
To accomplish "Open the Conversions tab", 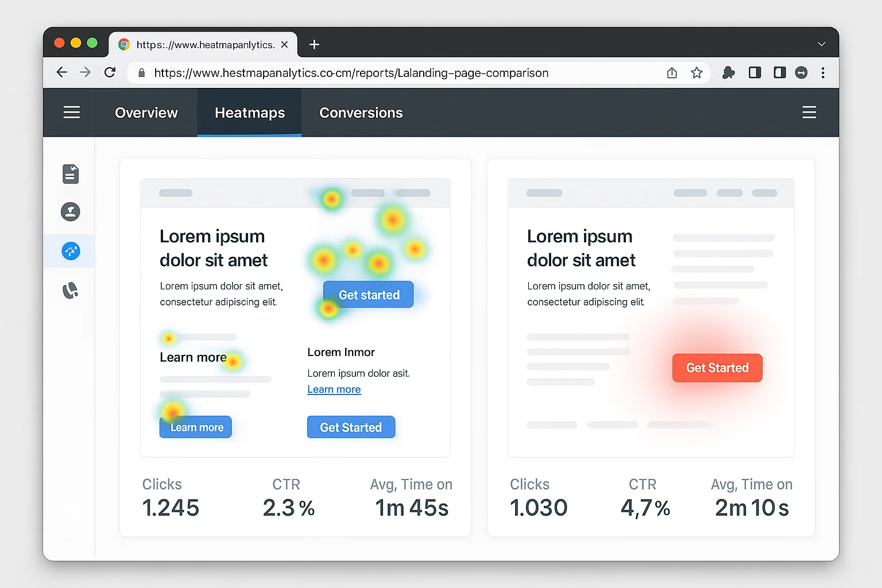I will (x=361, y=112).
